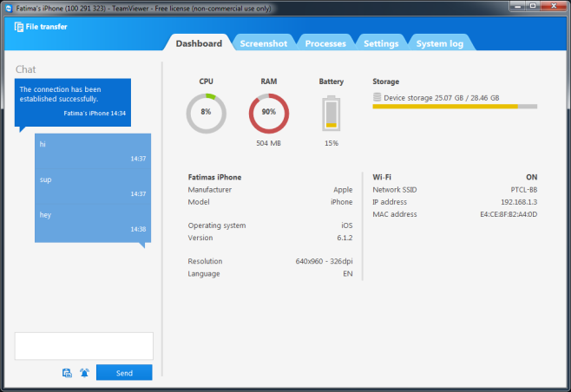Switch to the Dashboard tab

pos(199,43)
